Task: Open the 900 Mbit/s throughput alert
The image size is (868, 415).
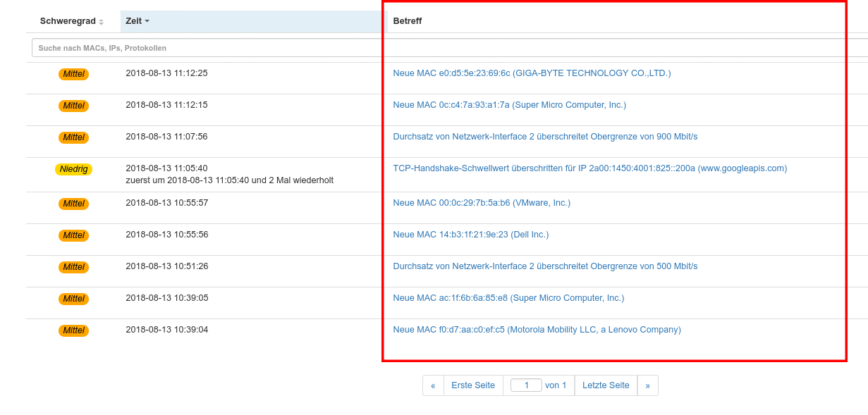Action: pos(545,137)
